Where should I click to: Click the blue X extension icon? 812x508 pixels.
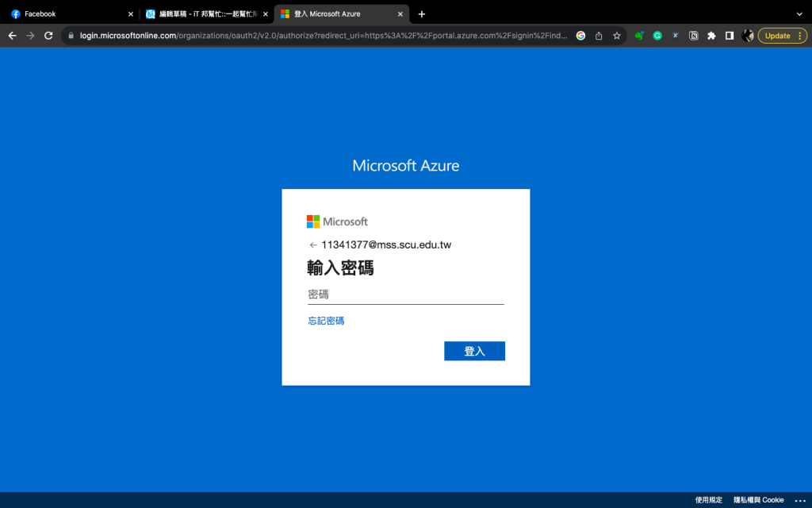click(x=676, y=36)
